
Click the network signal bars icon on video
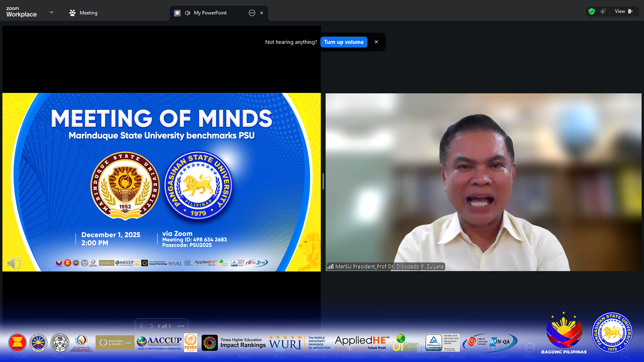tap(330, 266)
